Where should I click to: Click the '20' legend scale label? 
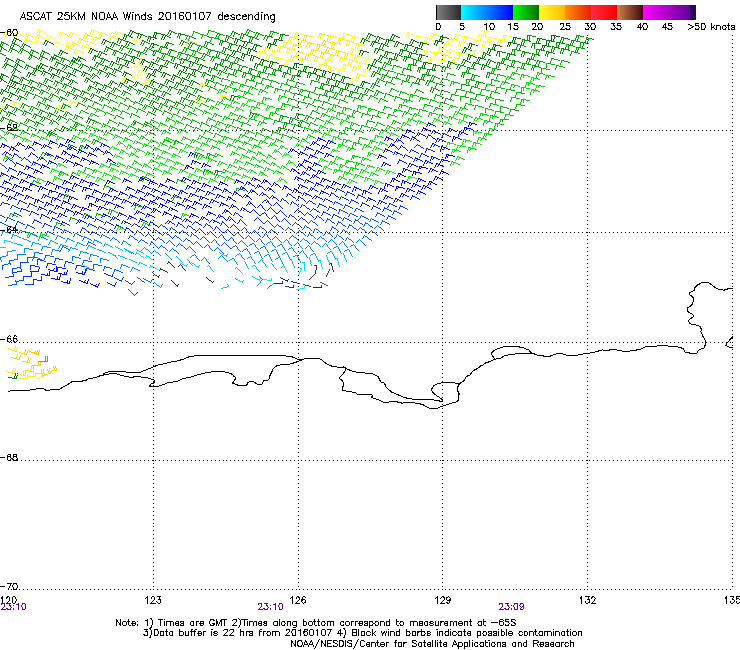pos(537,27)
